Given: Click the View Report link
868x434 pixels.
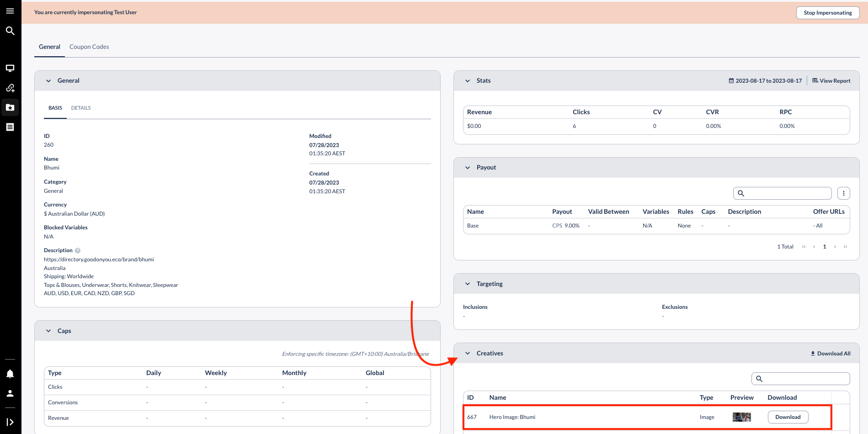Looking at the screenshot, I should pyautogui.click(x=831, y=81).
